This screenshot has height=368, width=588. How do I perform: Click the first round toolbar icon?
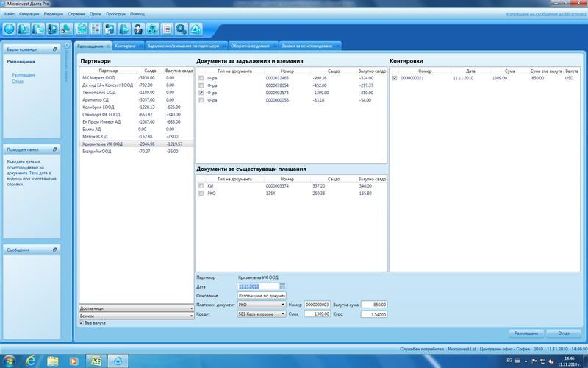10,29
